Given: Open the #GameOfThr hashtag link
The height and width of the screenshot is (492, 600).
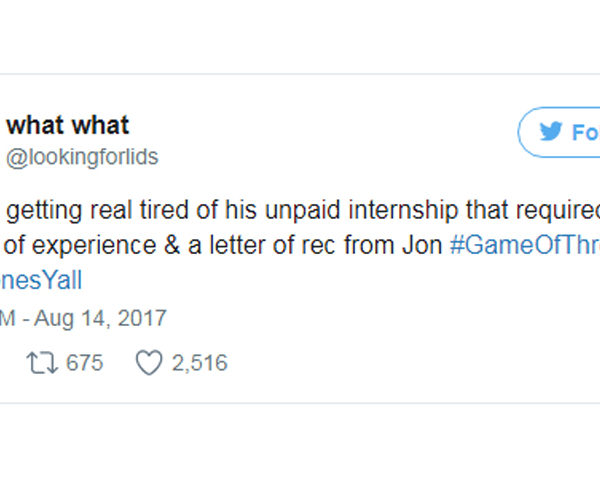Looking at the screenshot, I should point(524,246).
